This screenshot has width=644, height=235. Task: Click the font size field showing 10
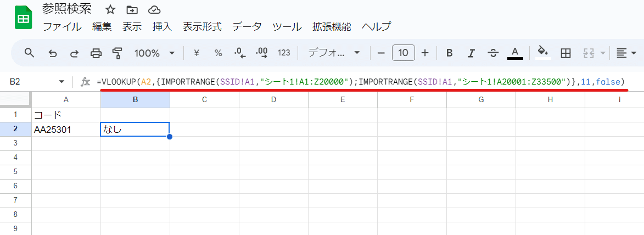tap(404, 53)
